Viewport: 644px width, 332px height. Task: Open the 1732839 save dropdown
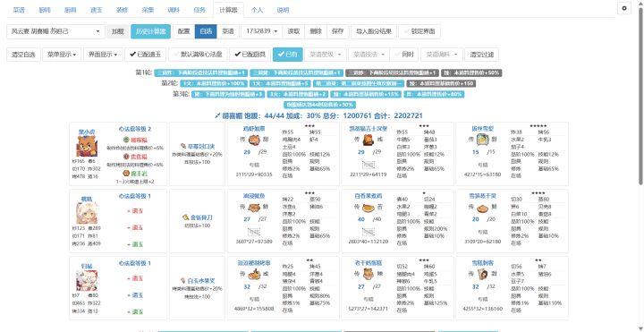pyautogui.click(x=261, y=31)
